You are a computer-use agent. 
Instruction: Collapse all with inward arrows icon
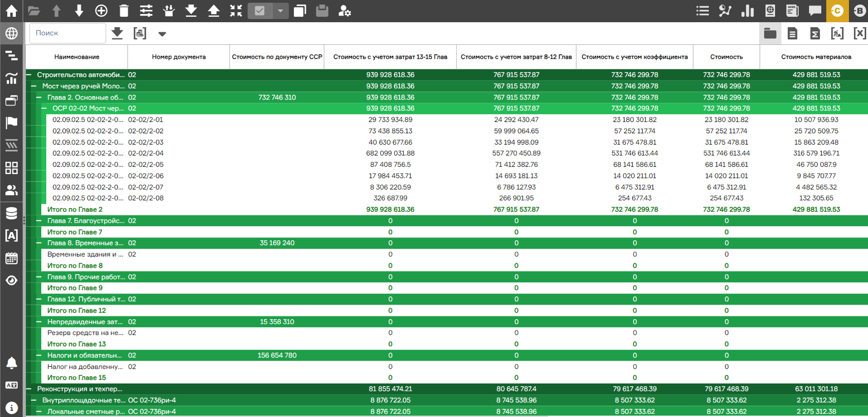236,11
